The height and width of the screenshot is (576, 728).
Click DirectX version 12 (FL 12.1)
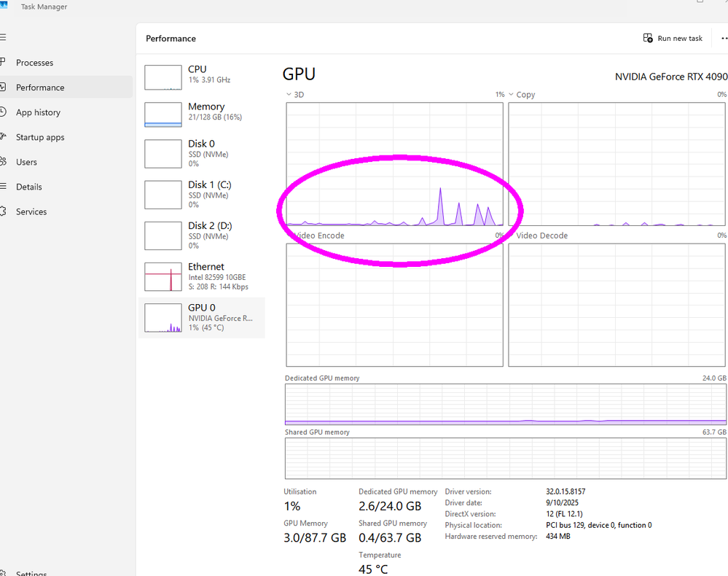[x=564, y=514]
